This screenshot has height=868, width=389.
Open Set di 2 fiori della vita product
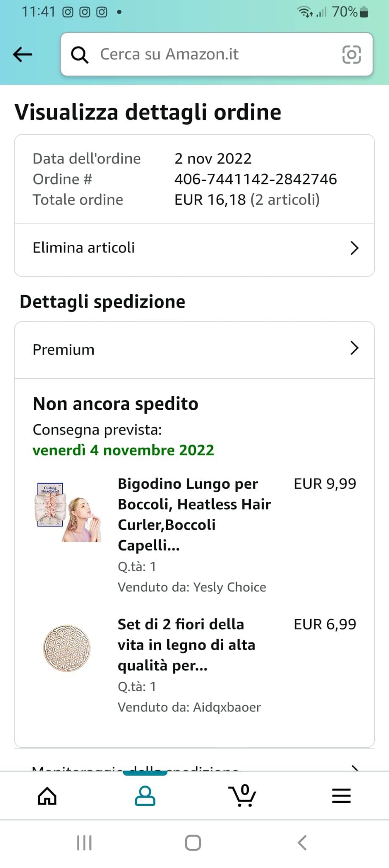coord(186,645)
